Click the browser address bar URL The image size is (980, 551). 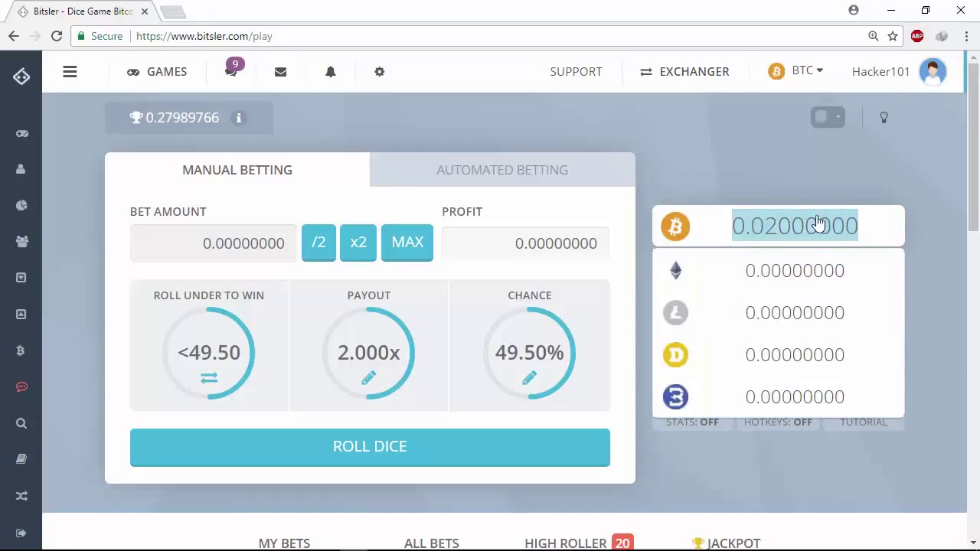[x=204, y=36]
